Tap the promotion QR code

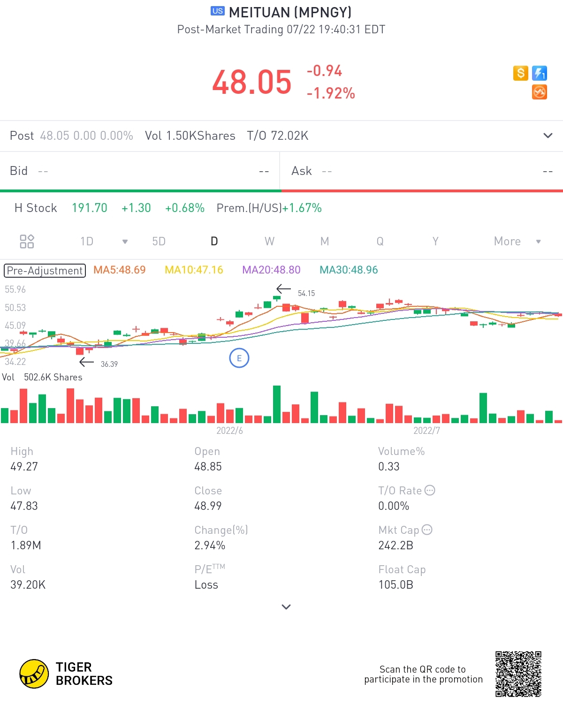(x=518, y=674)
